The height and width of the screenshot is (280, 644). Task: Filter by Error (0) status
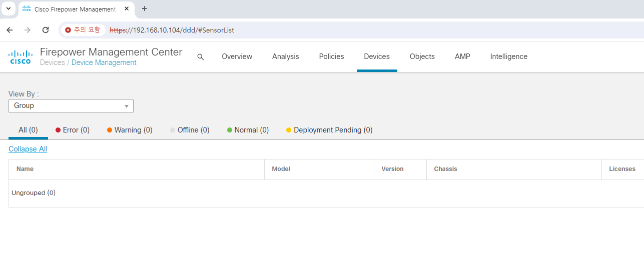73,130
